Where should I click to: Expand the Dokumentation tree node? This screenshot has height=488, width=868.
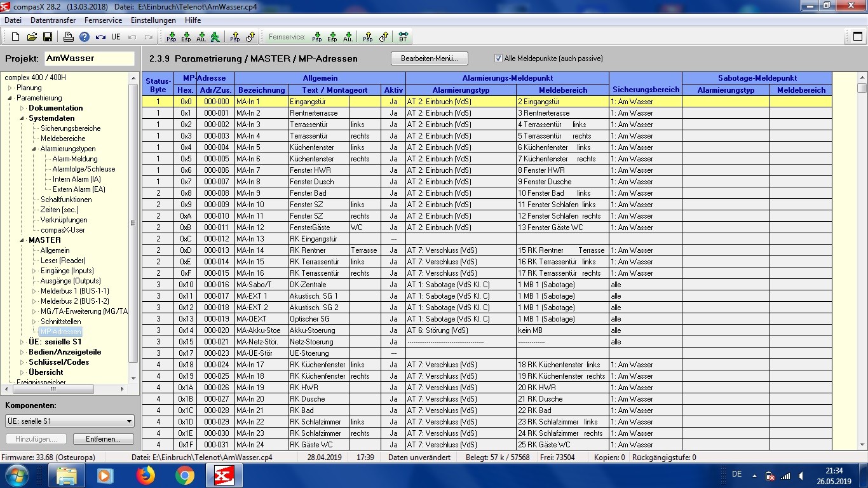click(x=22, y=108)
